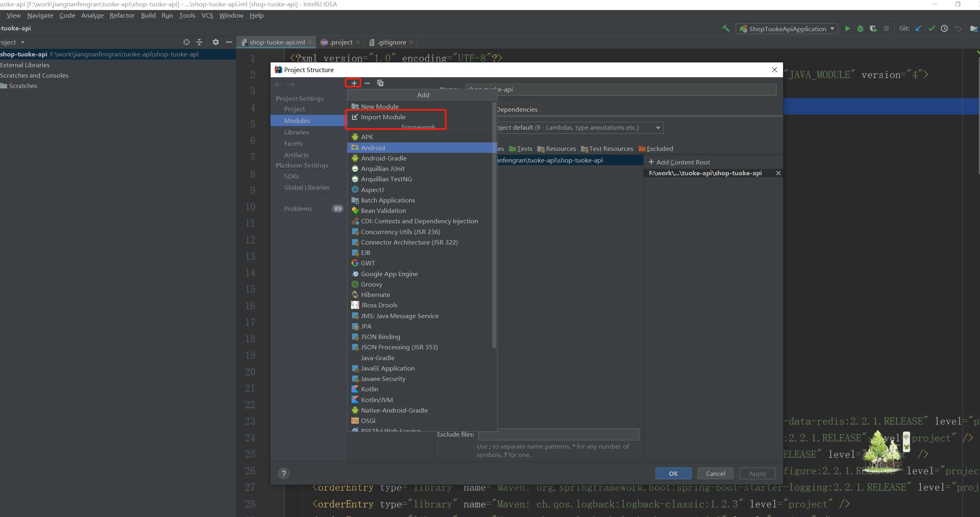
Task: Open the Refactor menu
Action: point(122,16)
